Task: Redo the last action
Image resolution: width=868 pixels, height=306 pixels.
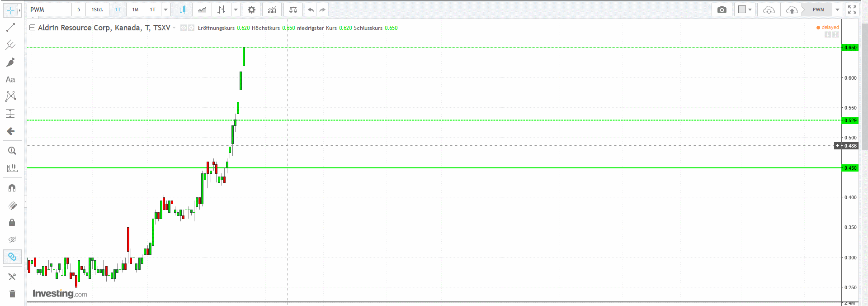Action: [x=322, y=10]
